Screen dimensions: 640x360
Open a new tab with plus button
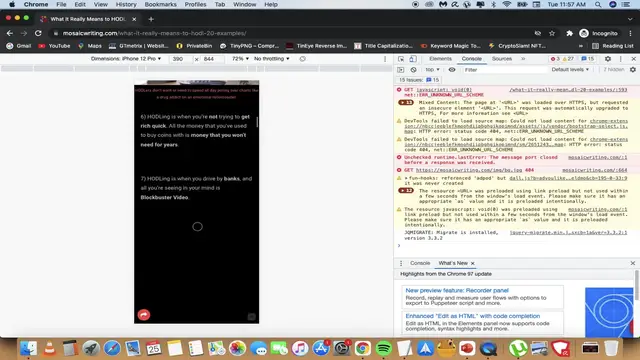coord(151,19)
